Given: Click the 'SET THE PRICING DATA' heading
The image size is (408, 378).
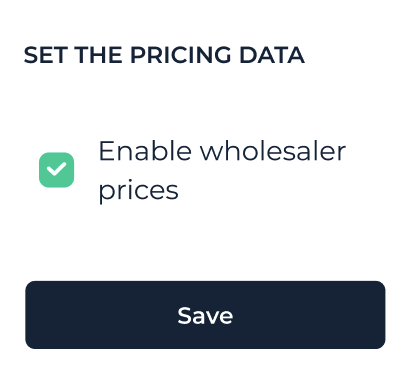Looking at the screenshot, I should [164, 55].
